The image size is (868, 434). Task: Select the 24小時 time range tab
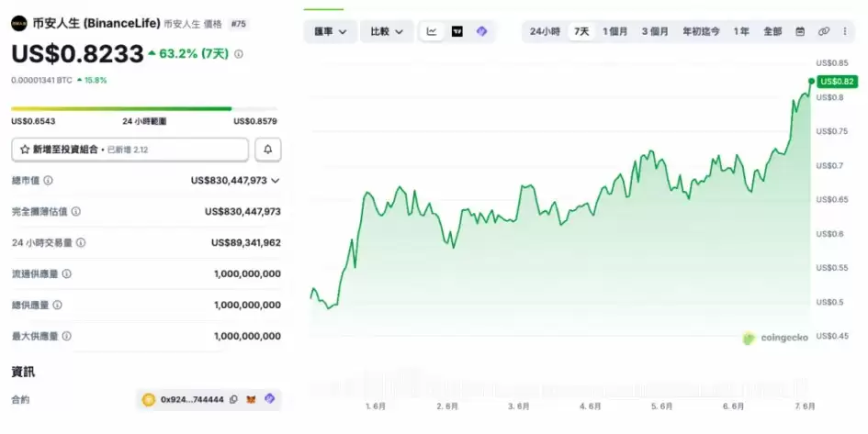coord(545,31)
